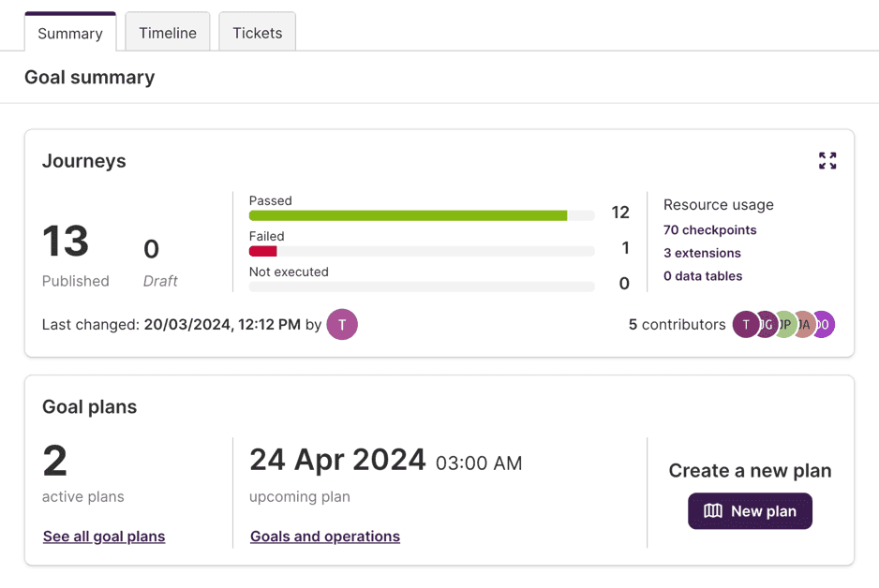Click the map icon on New plan
Screen dimensions: 879x588
[x=713, y=511]
